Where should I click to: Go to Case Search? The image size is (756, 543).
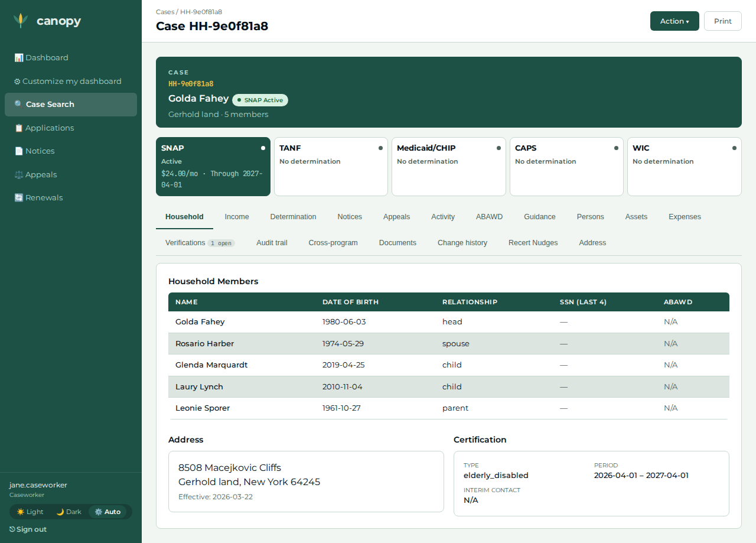coord(71,104)
